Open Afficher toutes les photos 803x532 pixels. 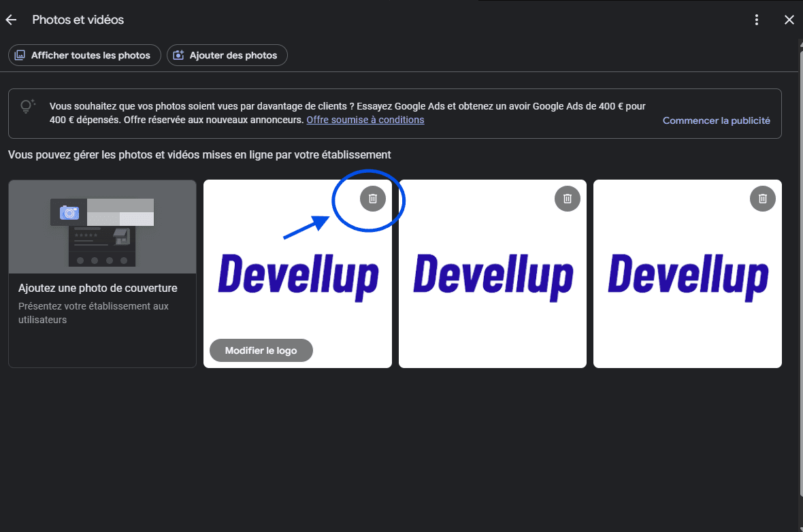[x=84, y=55]
